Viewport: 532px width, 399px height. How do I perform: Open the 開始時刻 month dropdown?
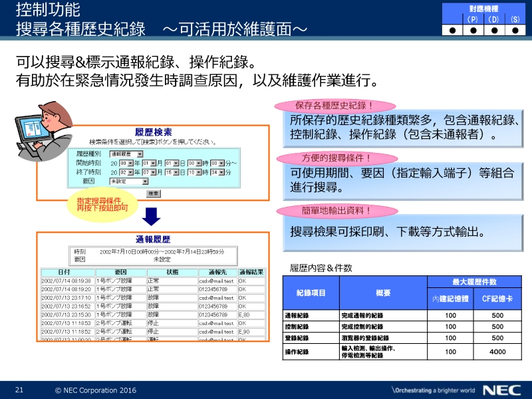[x=149, y=163]
